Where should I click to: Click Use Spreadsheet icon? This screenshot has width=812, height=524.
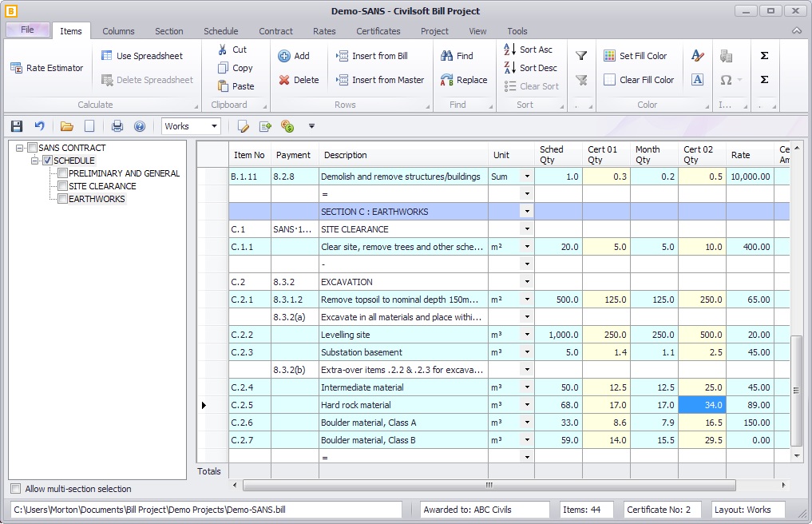[x=107, y=55]
